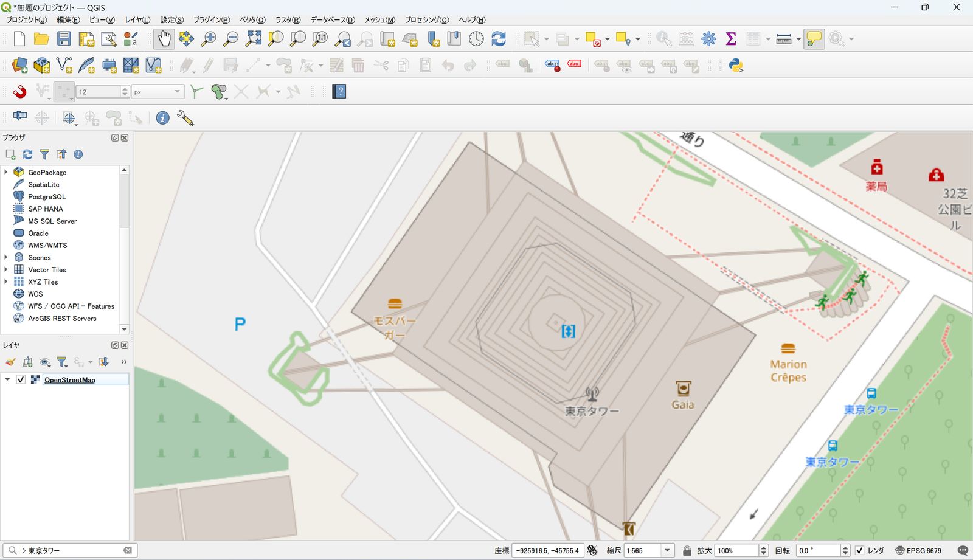Click the rotation value field

pos(818,550)
